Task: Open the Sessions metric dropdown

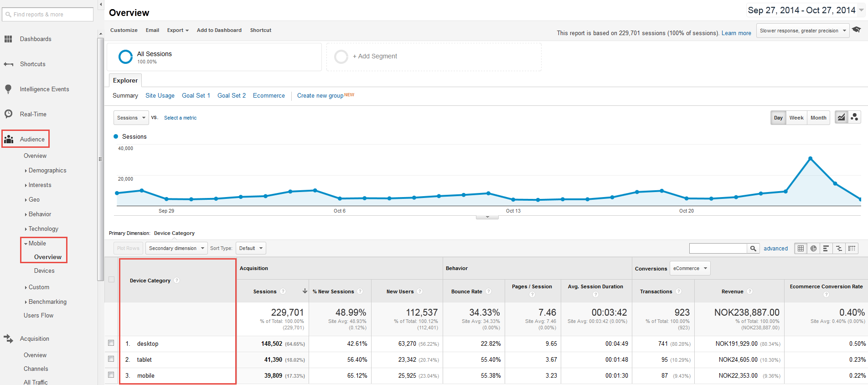Action: click(x=131, y=118)
